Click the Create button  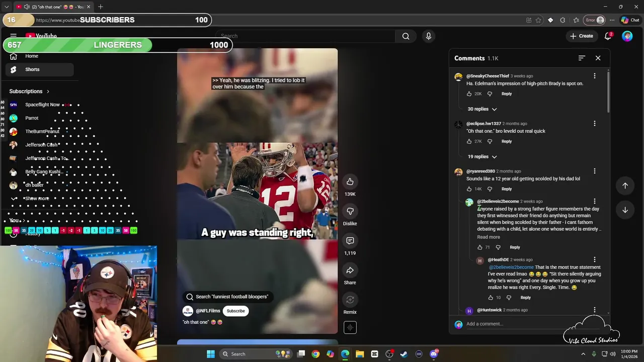582,36
